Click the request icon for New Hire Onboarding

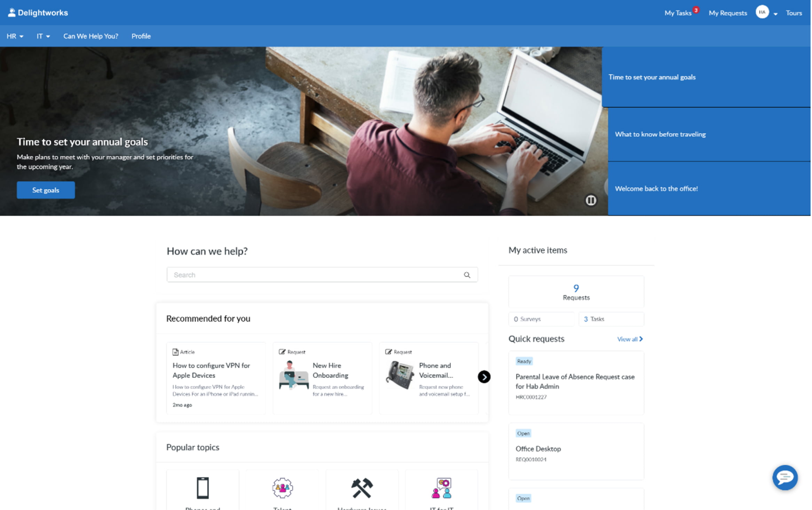pos(282,351)
